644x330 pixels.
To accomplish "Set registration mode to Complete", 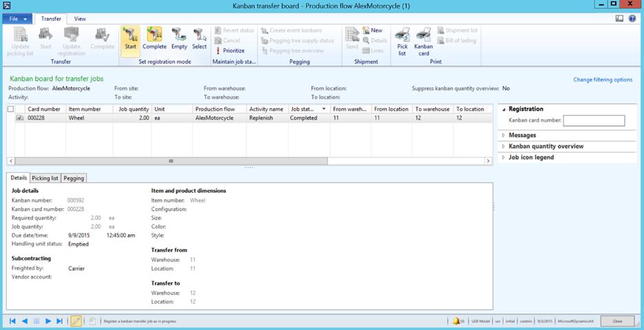I will pos(154,39).
